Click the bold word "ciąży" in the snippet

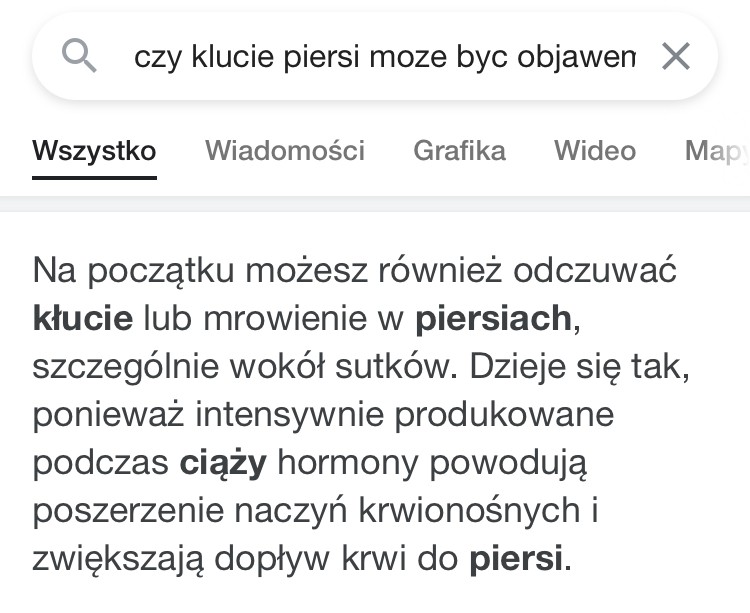(222, 463)
